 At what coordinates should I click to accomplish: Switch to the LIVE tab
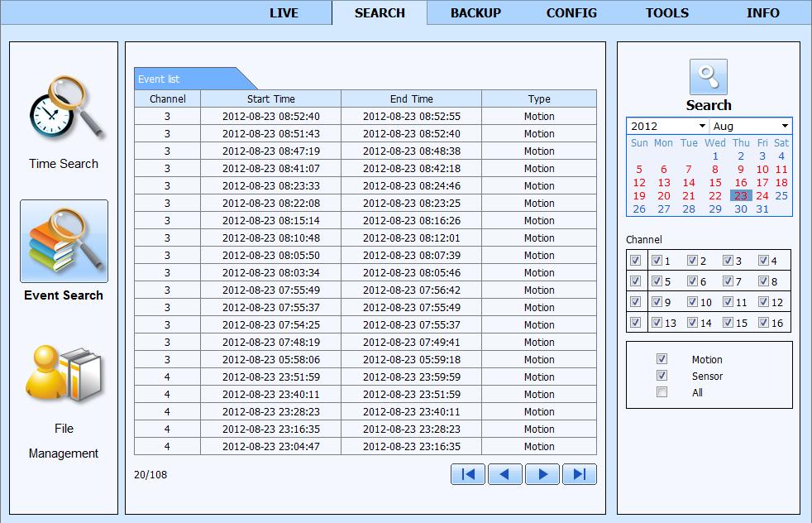point(284,13)
